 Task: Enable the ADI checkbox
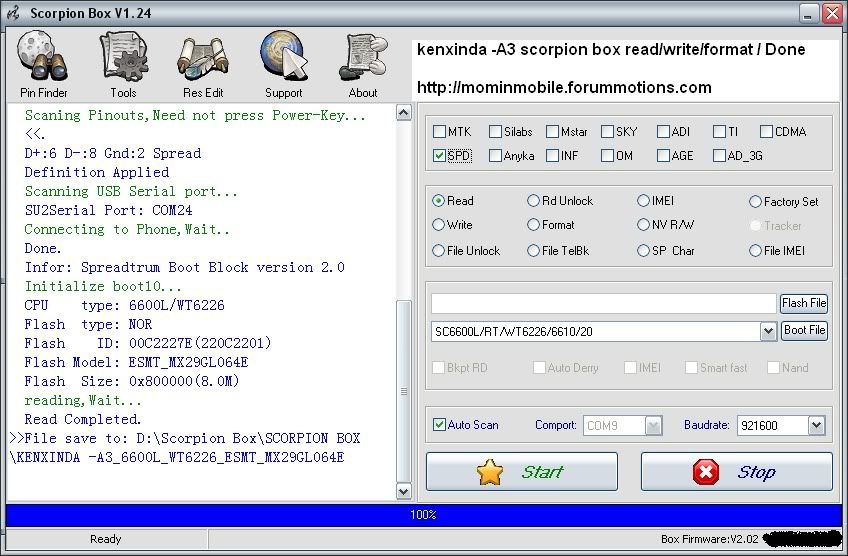point(663,132)
